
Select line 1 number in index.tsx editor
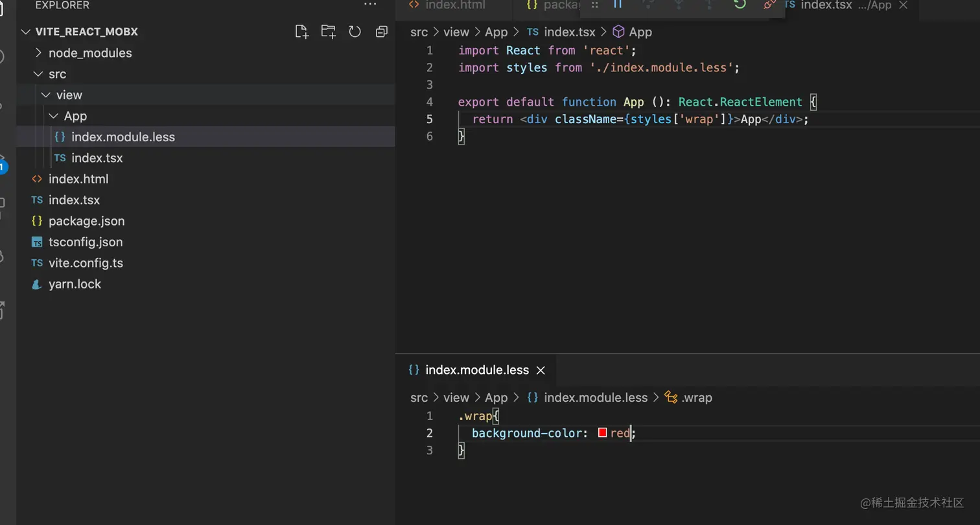tap(429, 51)
